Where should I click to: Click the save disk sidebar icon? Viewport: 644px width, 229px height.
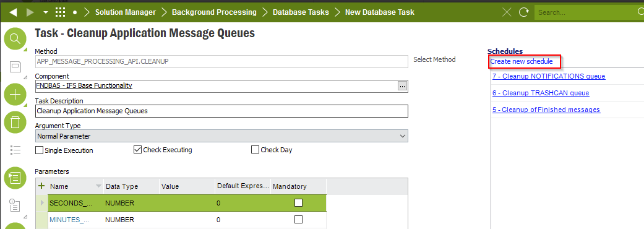pos(15,67)
